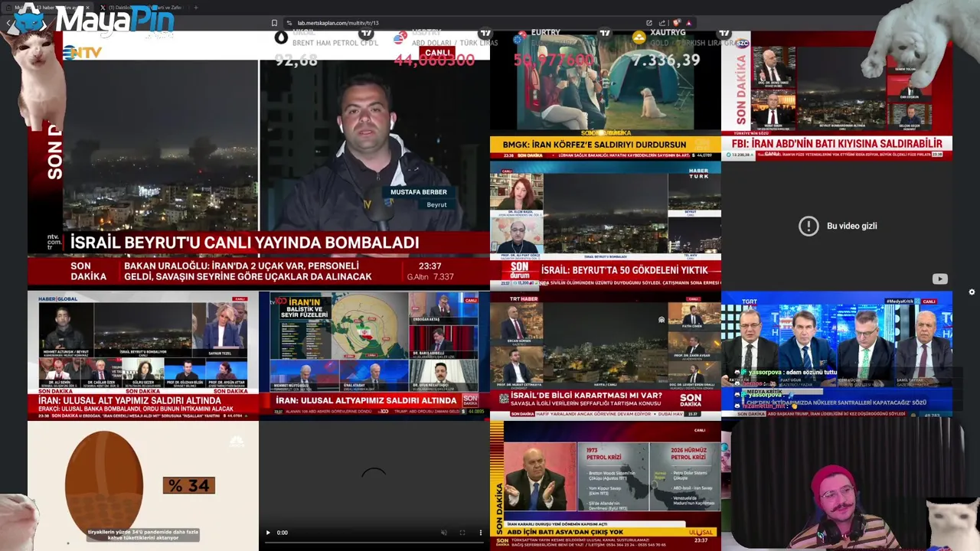Select the Haber Global stream tile

[143, 355]
